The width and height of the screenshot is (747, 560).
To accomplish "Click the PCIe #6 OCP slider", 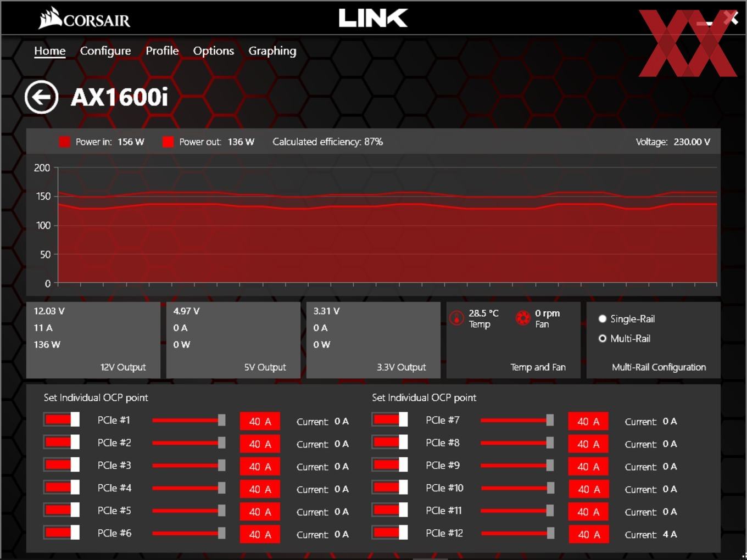I will click(189, 533).
